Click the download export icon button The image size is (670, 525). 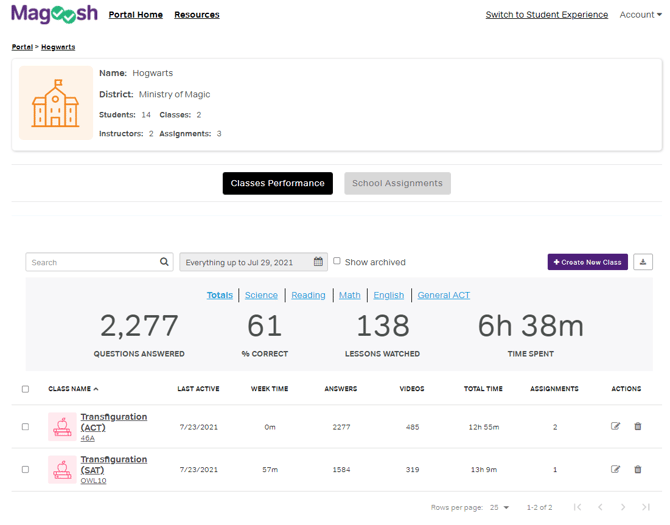pos(642,262)
